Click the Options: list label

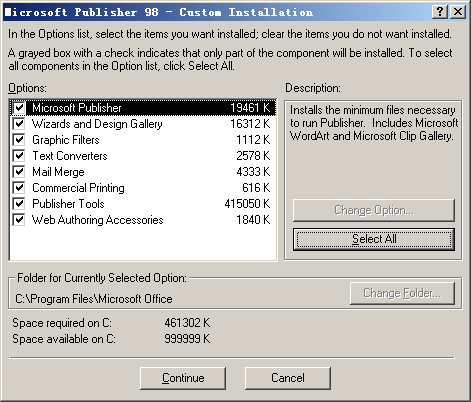(28, 88)
